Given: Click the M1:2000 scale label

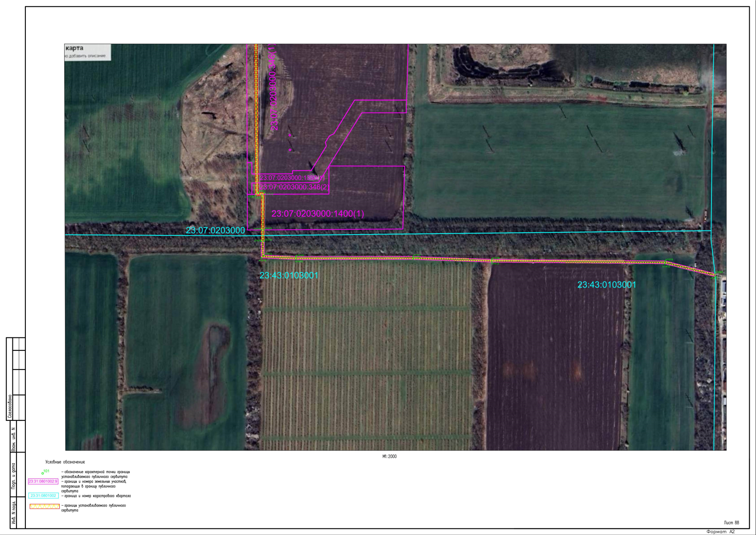Looking at the screenshot, I should pyautogui.click(x=389, y=457).
